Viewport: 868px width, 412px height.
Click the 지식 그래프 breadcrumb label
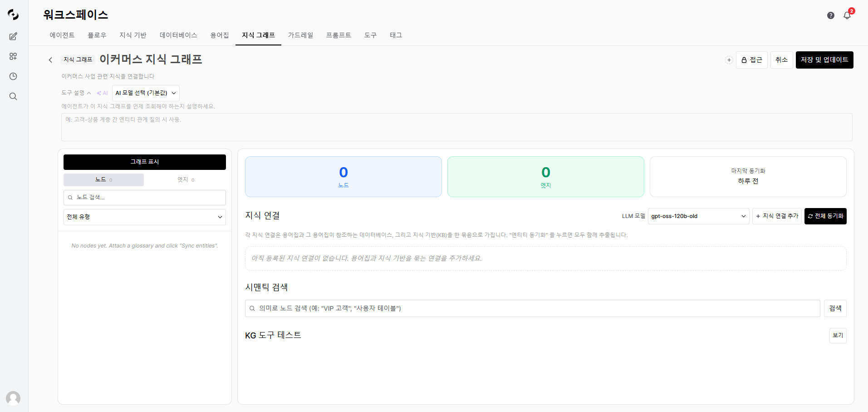78,60
